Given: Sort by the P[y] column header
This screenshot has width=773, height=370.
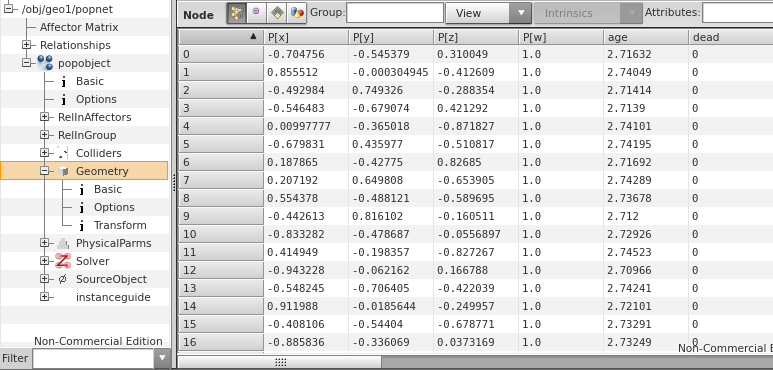Looking at the screenshot, I should [x=391, y=37].
